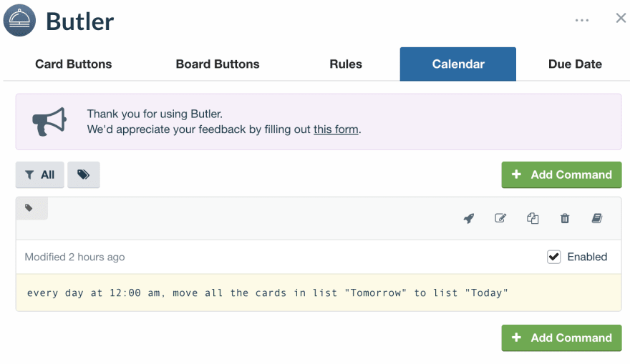The image size is (630, 364).
Task: Uncheck the Enabled checkbox
Action: click(553, 257)
